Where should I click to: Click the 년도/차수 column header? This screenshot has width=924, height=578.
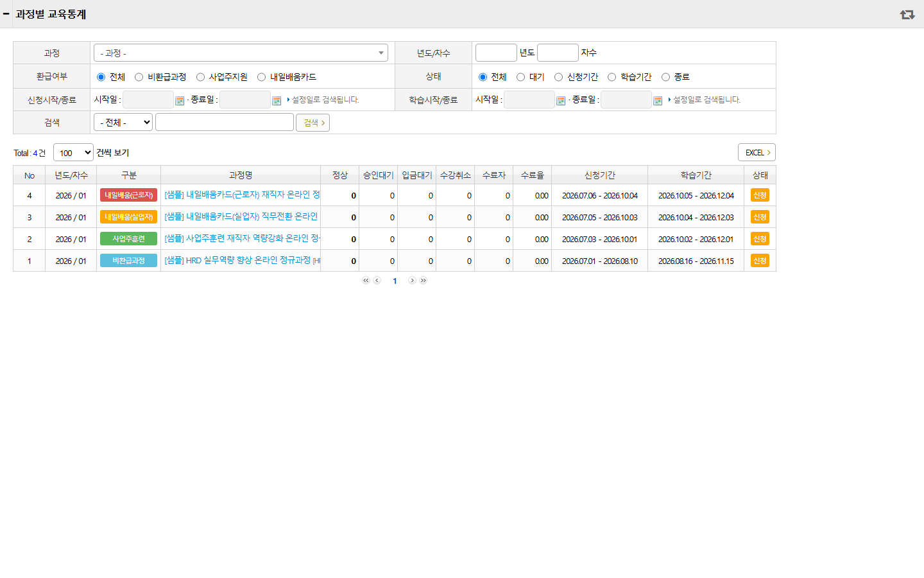[71, 175]
